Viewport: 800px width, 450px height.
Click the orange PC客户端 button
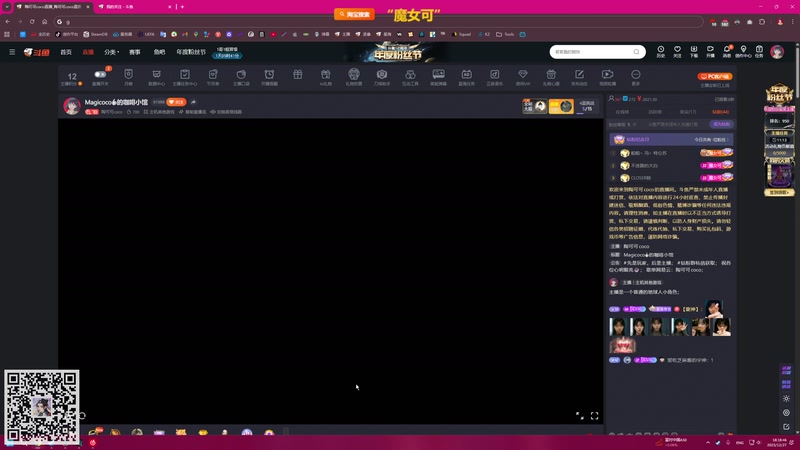[715, 76]
